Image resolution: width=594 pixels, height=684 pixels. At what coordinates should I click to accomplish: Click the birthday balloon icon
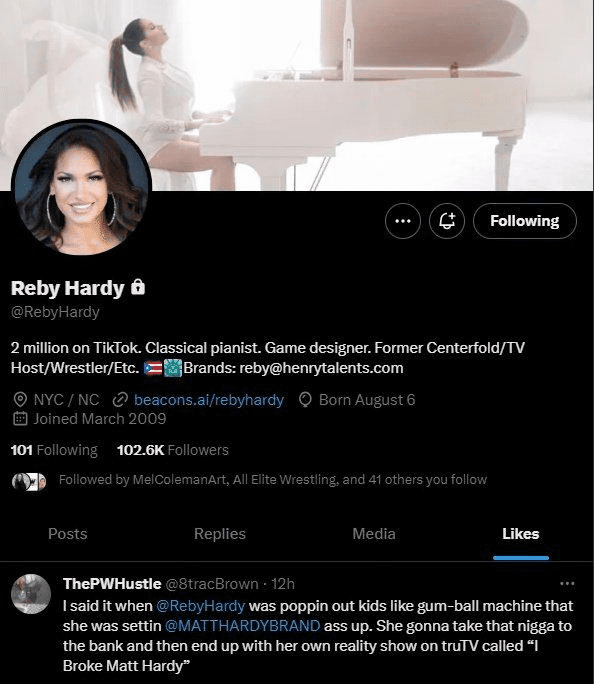click(x=305, y=400)
